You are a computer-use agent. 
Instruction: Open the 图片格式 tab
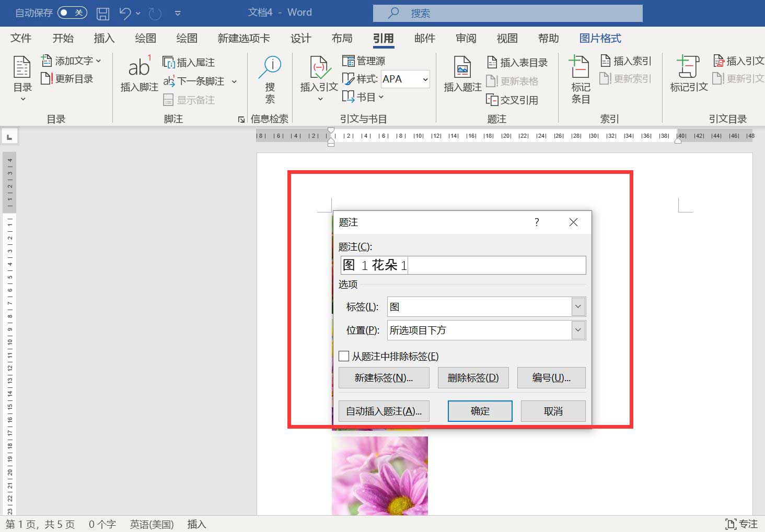[600, 38]
